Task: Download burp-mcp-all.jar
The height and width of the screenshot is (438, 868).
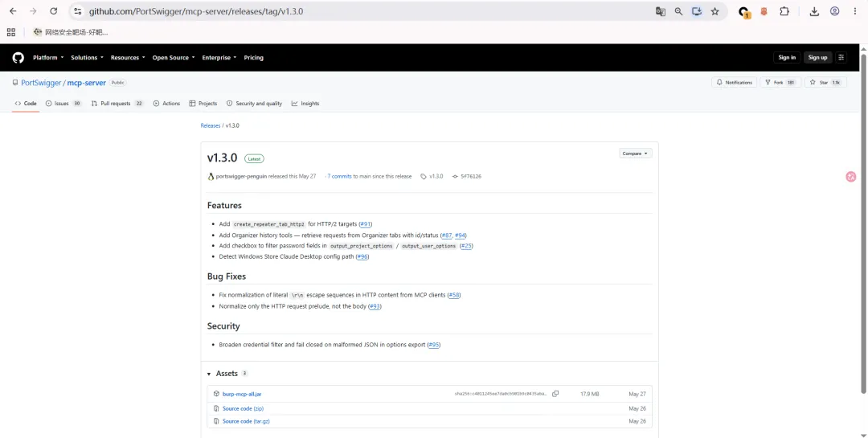Action: click(x=242, y=395)
